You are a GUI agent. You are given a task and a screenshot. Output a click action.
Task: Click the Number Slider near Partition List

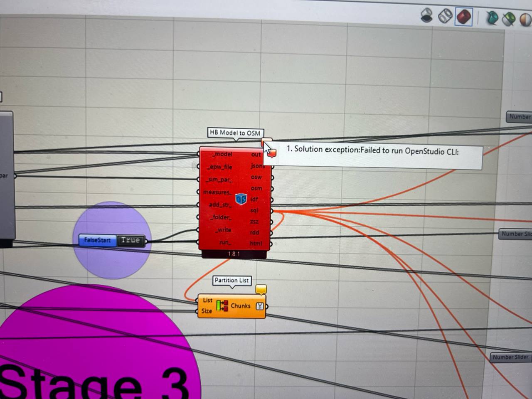(511, 357)
